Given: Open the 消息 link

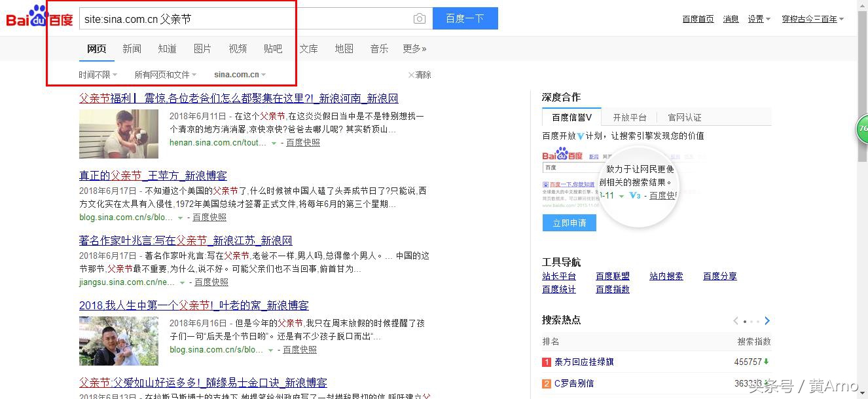Looking at the screenshot, I should click(731, 19).
